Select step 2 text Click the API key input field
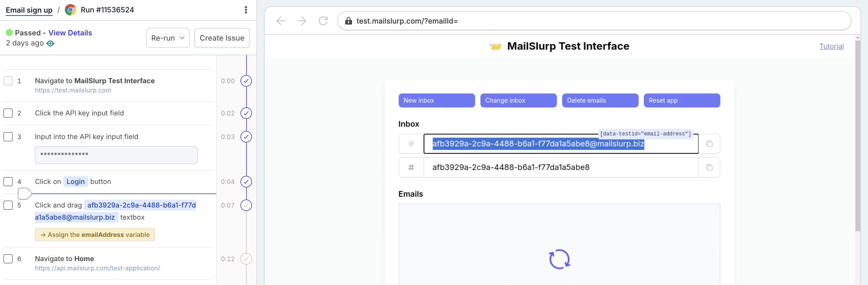This screenshot has height=285, width=868. 79,113
